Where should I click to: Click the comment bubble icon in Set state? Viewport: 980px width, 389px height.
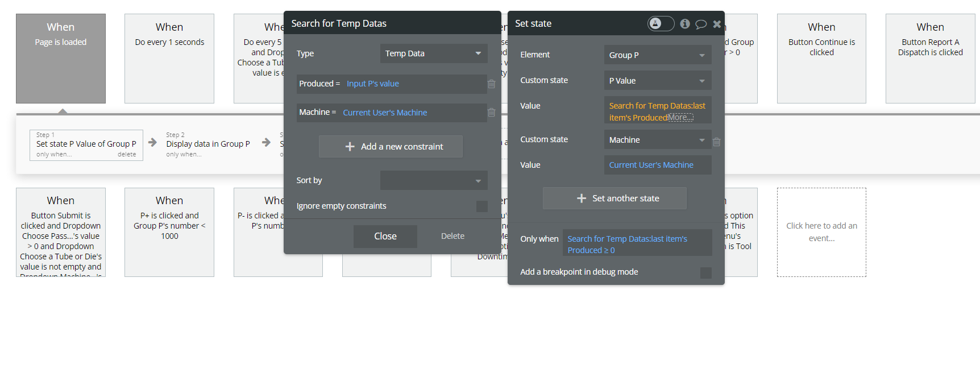701,24
